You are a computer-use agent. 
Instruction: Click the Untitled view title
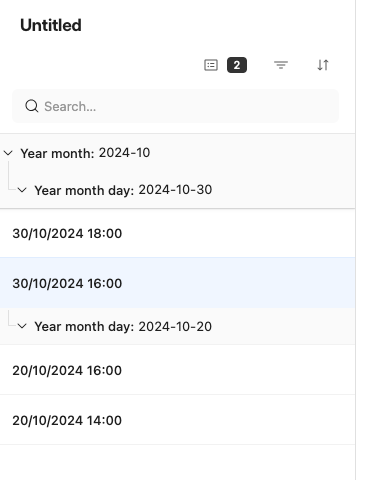[51, 25]
